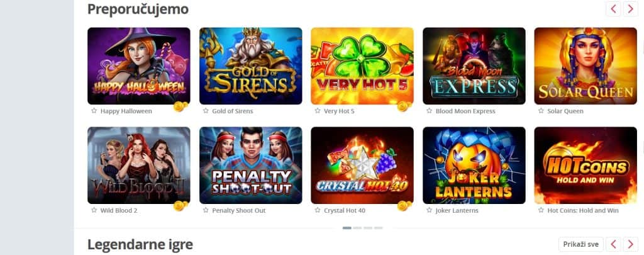
Task: Click the star next to Crystal Hot 40
Action: tap(318, 210)
